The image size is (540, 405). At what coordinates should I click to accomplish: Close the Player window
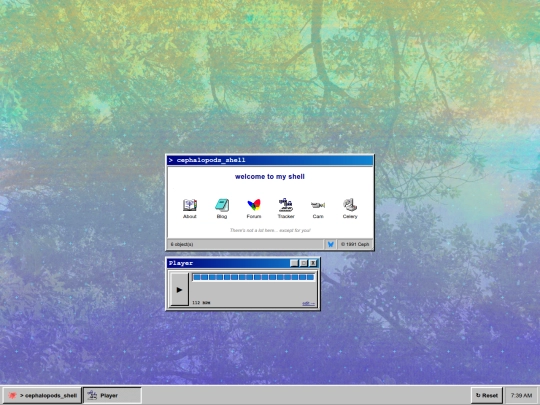313,263
